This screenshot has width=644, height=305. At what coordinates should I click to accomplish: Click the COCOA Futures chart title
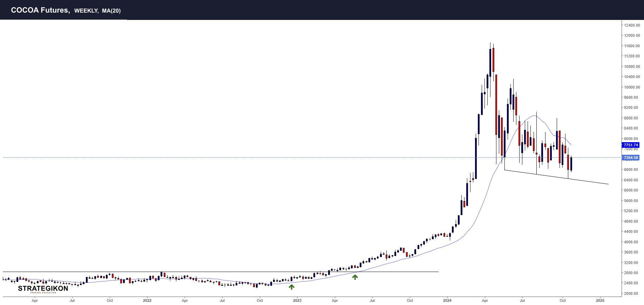pyautogui.click(x=40, y=10)
